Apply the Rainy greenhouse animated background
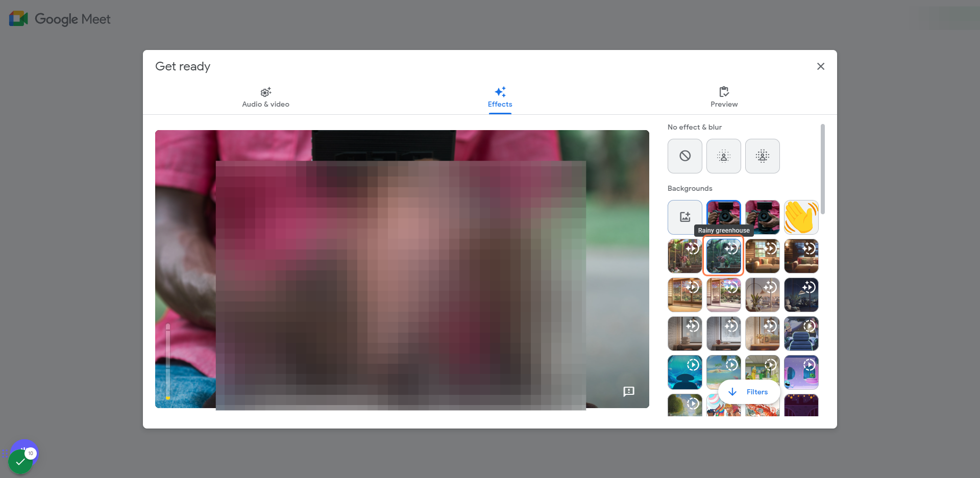 pyautogui.click(x=724, y=256)
